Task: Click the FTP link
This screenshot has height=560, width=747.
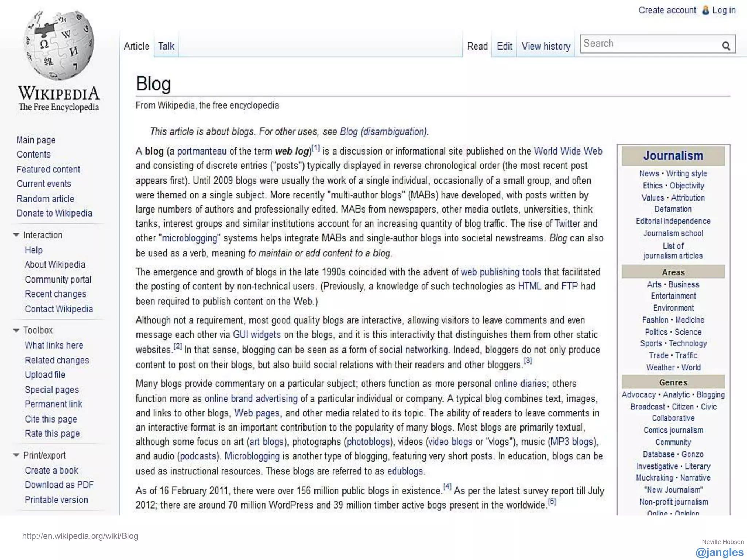Action: [570, 286]
